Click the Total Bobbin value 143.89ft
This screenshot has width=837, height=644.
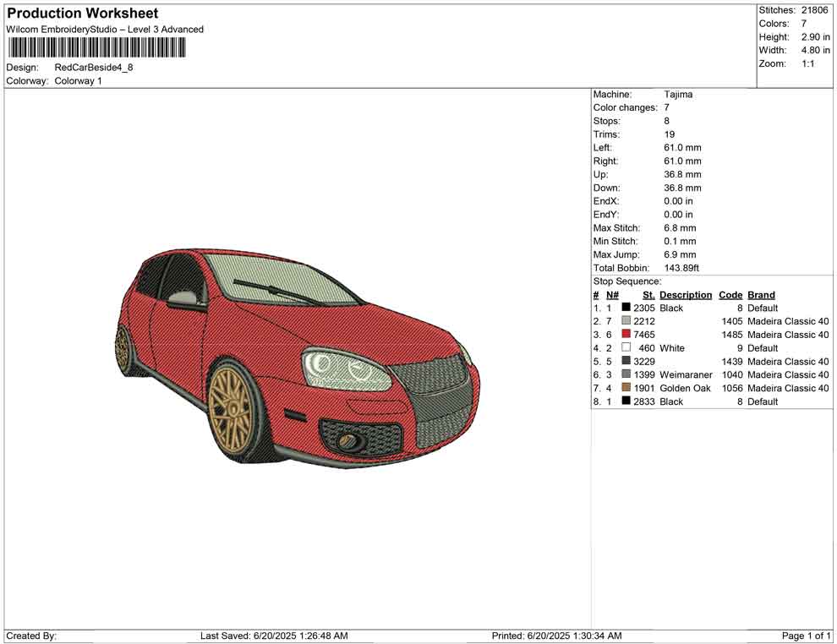point(681,268)
